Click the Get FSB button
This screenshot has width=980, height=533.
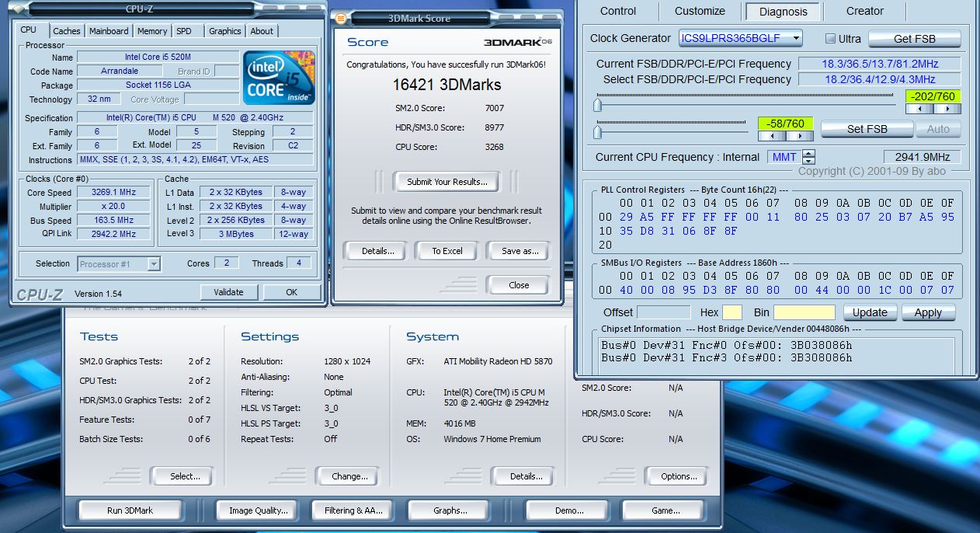(x=914, y=39)
